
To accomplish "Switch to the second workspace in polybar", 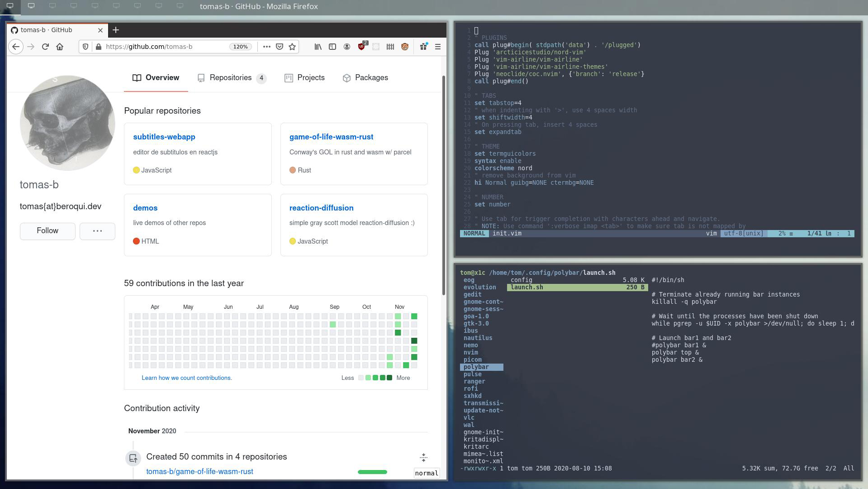I will coord(31,6).
